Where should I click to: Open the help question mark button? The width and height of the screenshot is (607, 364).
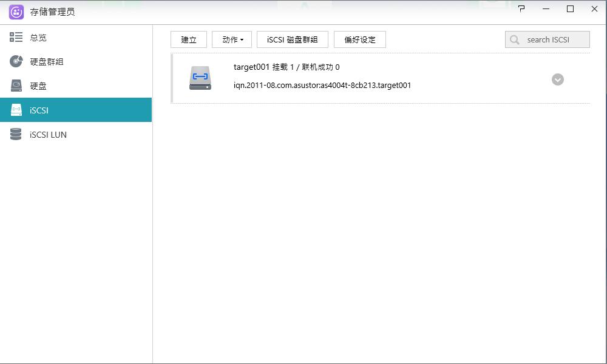point(521,10)
